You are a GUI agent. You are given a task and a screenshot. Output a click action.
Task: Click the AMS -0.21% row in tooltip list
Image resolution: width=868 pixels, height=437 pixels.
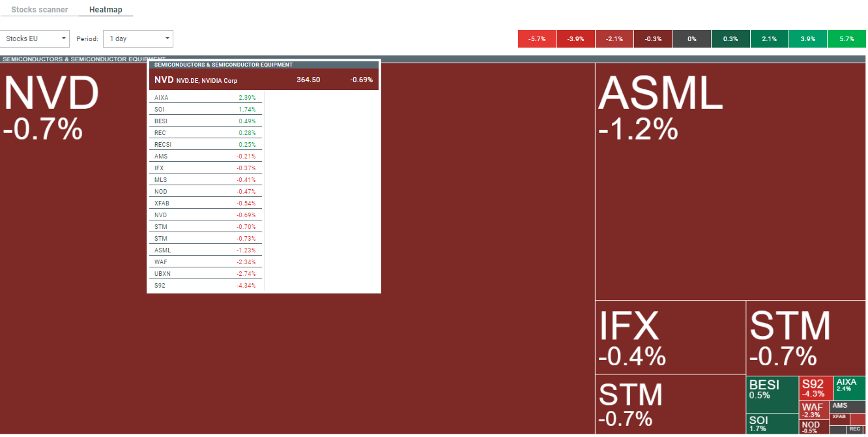(x=205, y=156)
